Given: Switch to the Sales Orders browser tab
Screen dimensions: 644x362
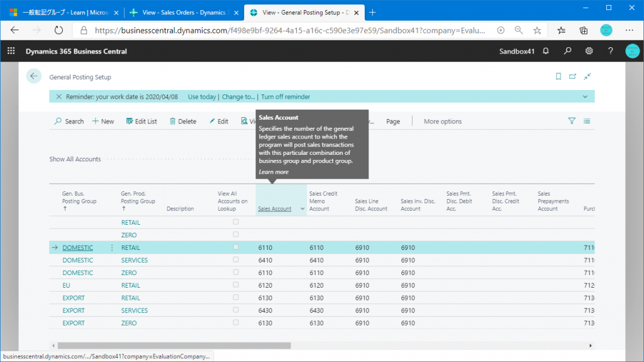Looking at the screenshot, I should tap(183, 13).
